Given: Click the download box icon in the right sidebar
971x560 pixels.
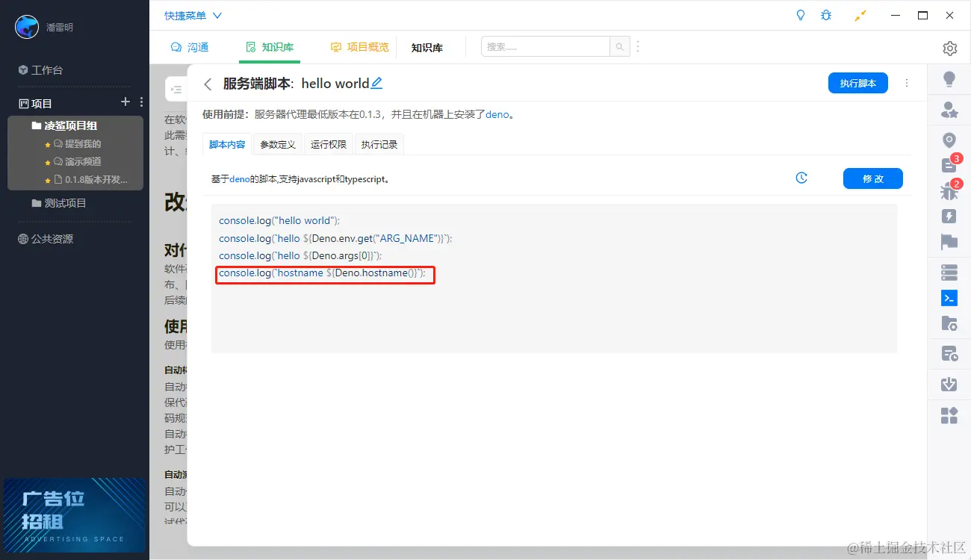Looking at the screenshot, I should [949, 385].
